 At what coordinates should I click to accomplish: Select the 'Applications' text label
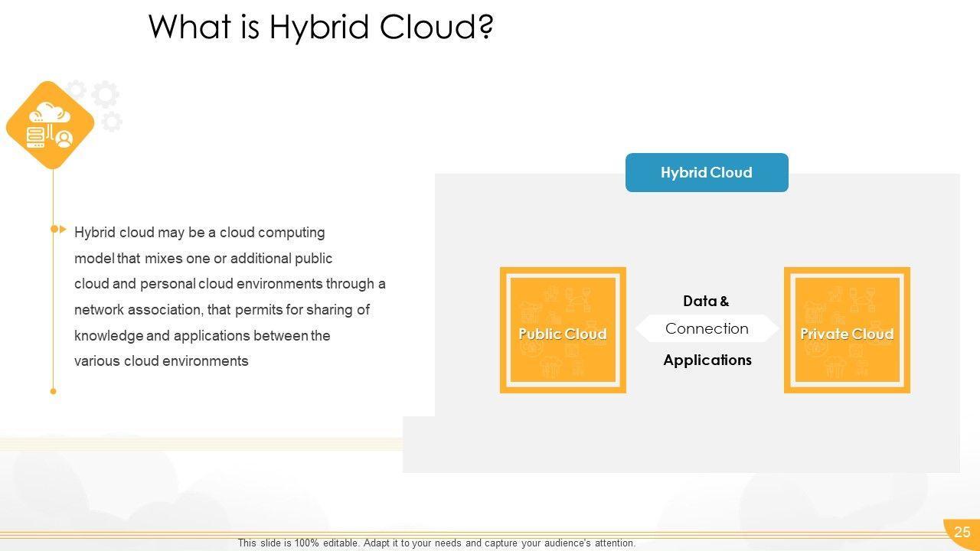707,360
